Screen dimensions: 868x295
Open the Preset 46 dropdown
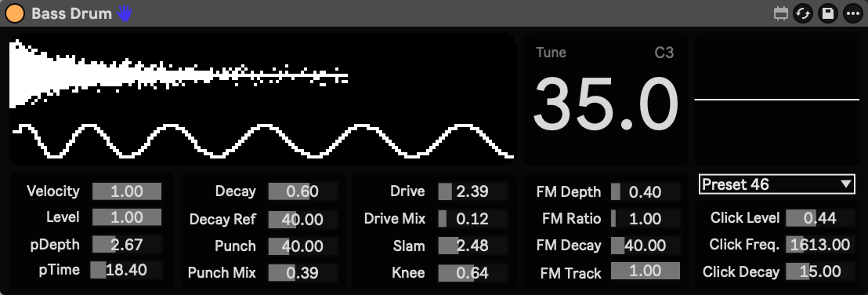[776, 184]
